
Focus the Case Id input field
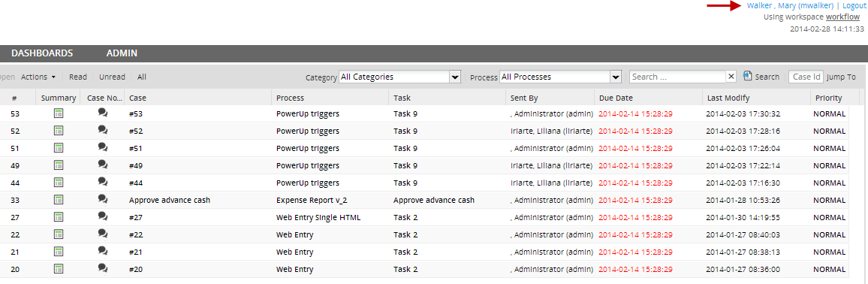(x=806, y=77)
